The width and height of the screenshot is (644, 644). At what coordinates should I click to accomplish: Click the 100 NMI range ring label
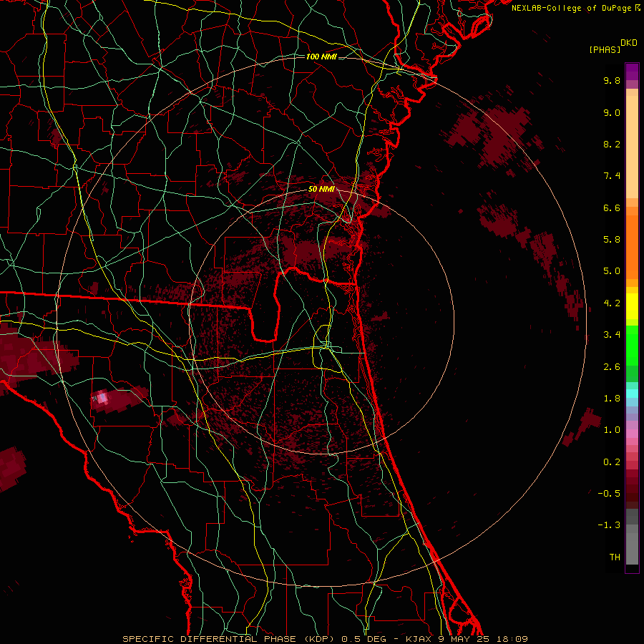click(x=321, y=57)
